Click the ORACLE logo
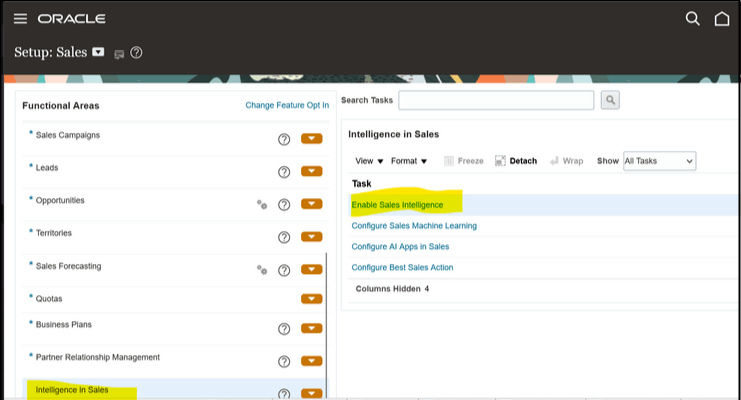This screenshot has width=741, height=400. click(71, 18)
